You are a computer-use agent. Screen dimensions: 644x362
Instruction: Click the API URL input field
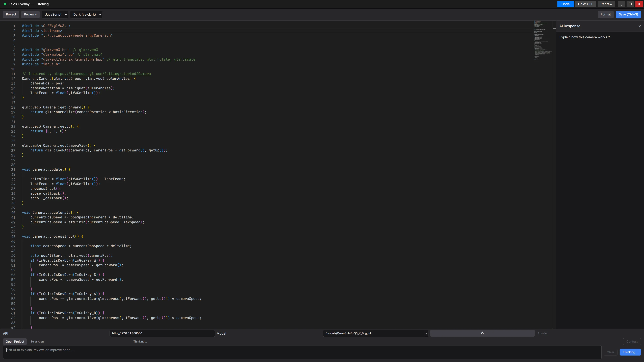pyautogui.click(x=162, y=333)
